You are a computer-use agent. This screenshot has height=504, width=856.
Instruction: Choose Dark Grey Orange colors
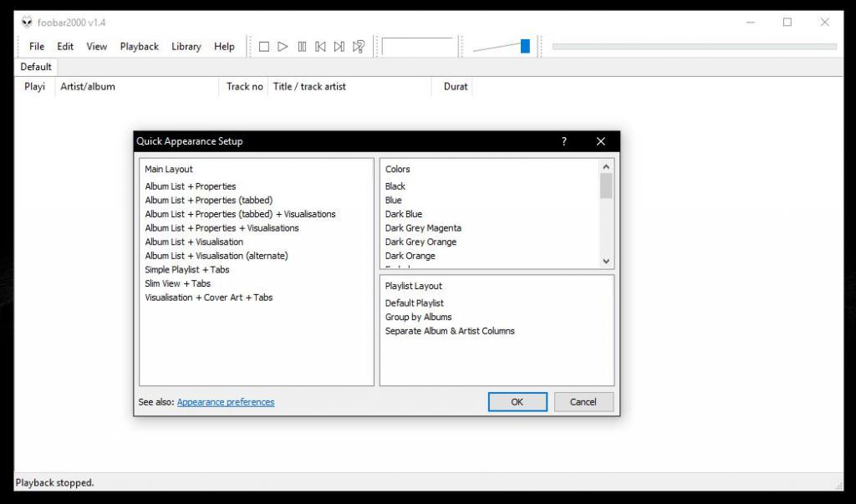click(421, 242)
